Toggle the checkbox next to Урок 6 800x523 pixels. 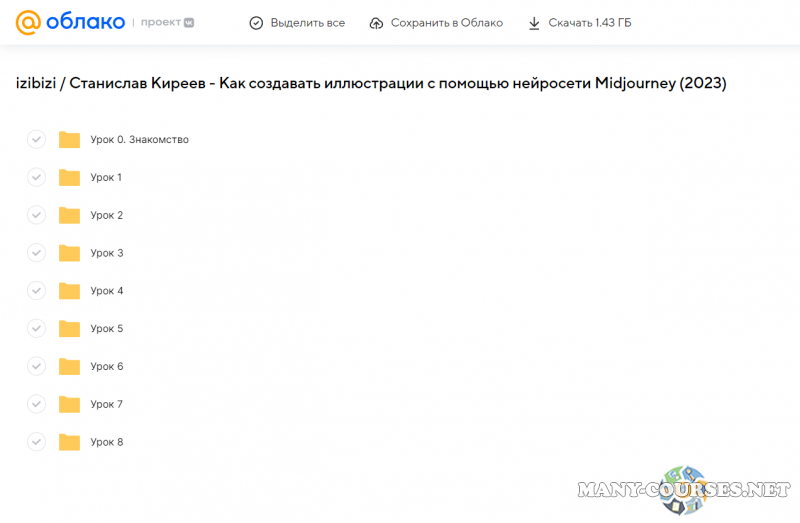(37, 367)
